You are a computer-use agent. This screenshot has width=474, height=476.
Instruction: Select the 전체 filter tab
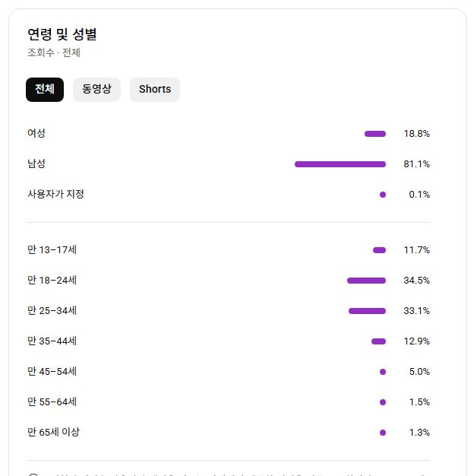[x=45, y=89]
